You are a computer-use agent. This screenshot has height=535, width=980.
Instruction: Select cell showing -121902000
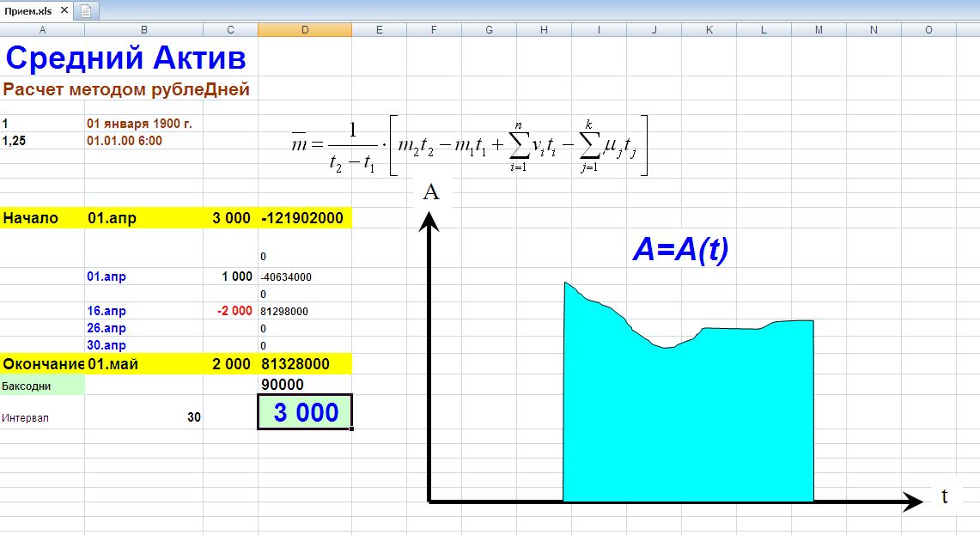(x=304, y=218)
